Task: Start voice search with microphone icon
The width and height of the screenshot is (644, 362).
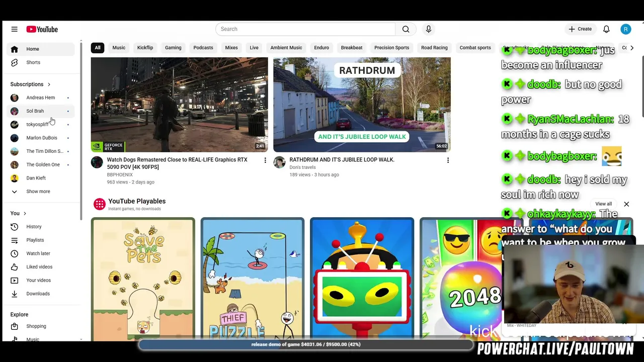Action: pyautogui.click(x=429, y=29)
